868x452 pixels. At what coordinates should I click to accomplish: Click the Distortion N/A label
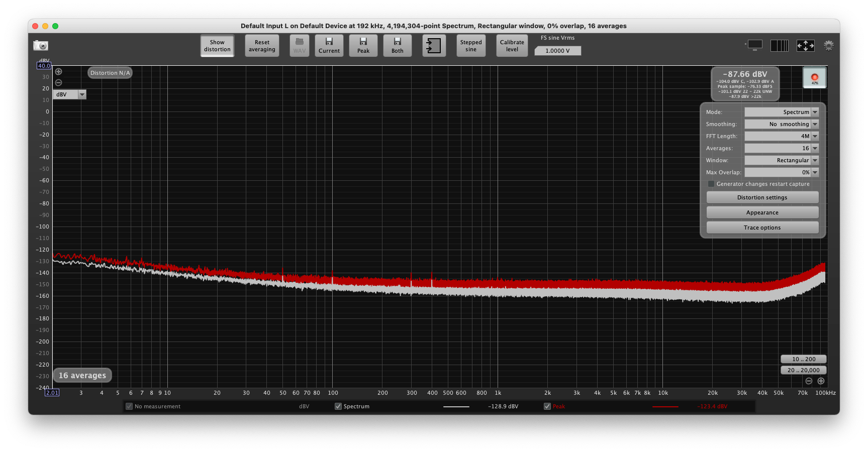(x=110, y=73)
